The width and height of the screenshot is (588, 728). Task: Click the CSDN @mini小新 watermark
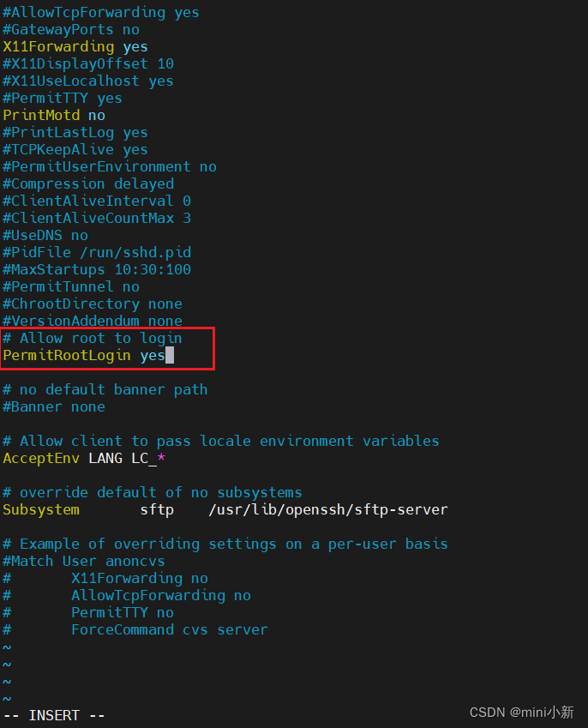pos(522,713)
